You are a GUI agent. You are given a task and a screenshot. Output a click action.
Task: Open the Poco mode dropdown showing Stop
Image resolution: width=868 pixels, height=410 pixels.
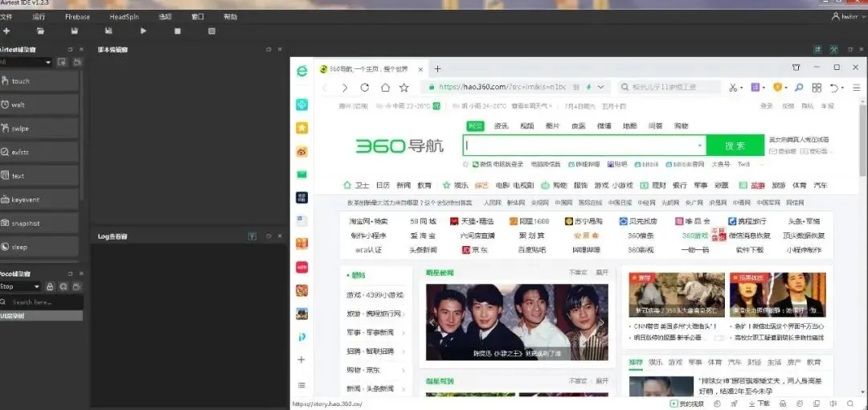[x=20, y=286]
